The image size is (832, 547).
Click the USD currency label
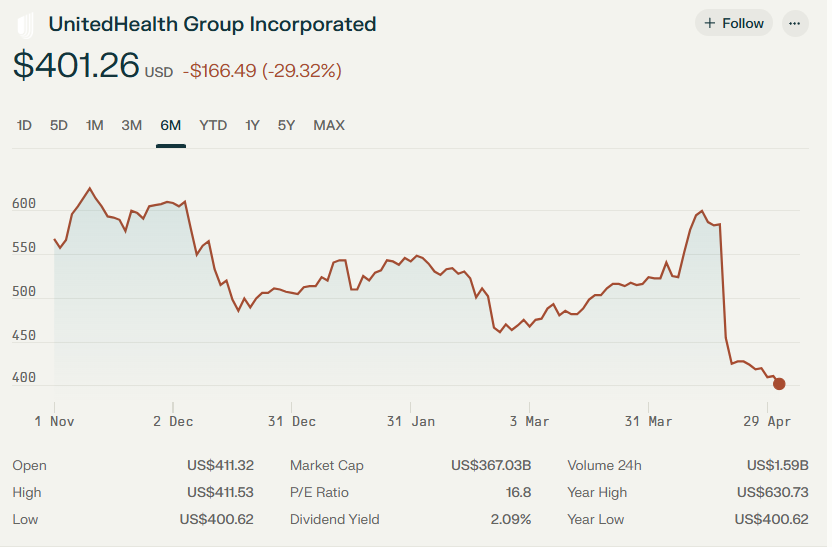click(159, 72)
